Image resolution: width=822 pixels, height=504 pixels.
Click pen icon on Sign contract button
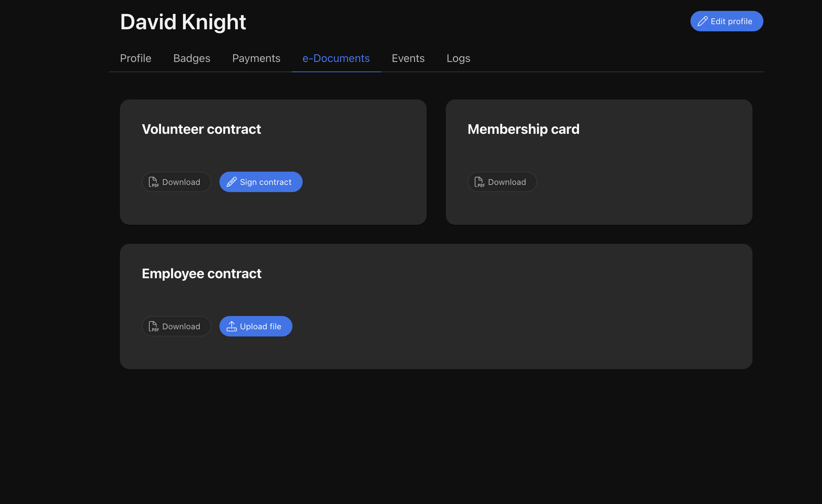click(232, 182)
